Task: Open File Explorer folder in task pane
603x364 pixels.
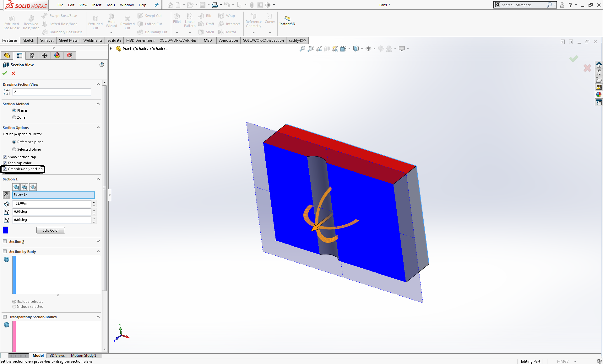Action: (x=599, y=80)
